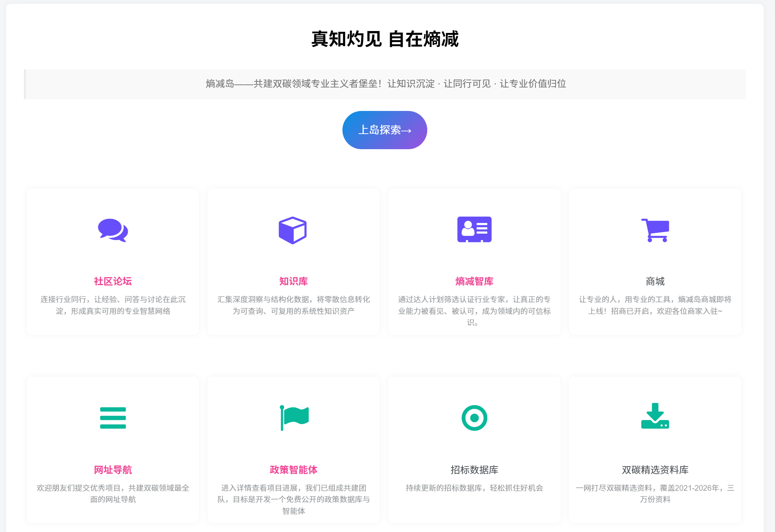Select the 招标数据库 card title
Image resolution: width=775 pixels, height=532 pixels.
[474, 470]
